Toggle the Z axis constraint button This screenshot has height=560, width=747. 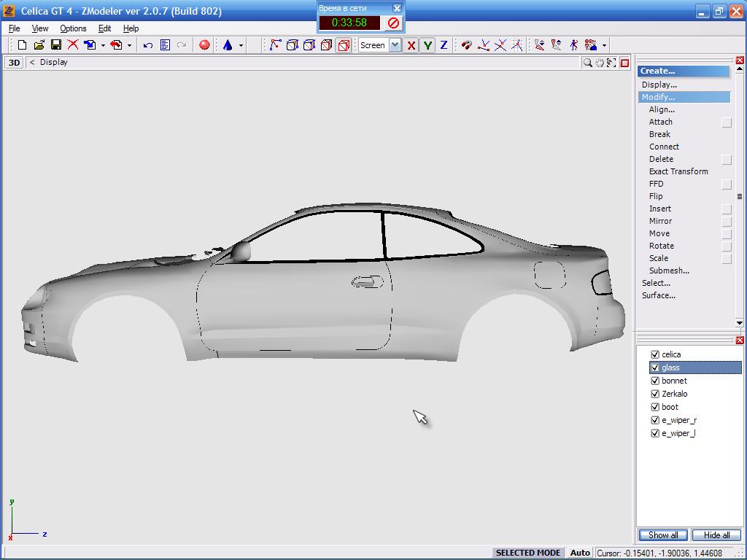443,45
